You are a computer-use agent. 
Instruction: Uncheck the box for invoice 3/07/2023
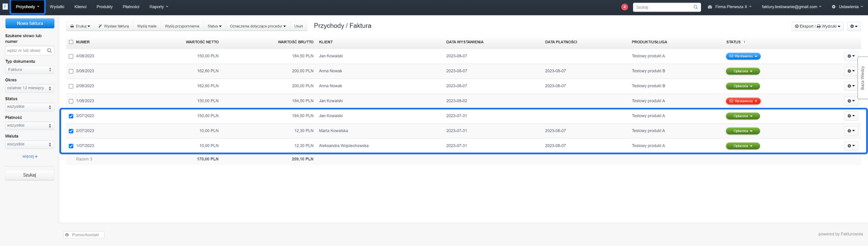click(71, 116)
